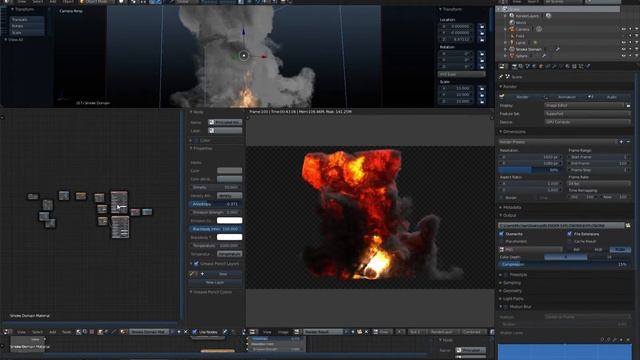Toggle Grease Pencil Layers checkbox
Image resolution: width=640 pixels, height=360 pixels.
(x=196, y=264)
